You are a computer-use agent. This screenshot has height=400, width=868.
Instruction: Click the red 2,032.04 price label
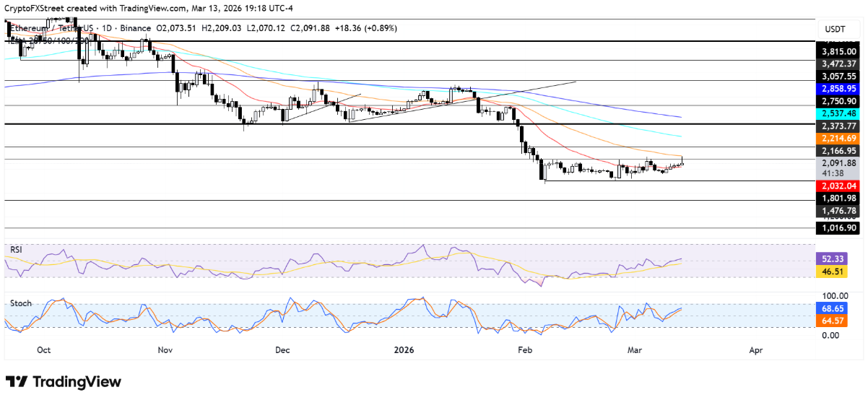pyautogui.click(x=838, y=186)
